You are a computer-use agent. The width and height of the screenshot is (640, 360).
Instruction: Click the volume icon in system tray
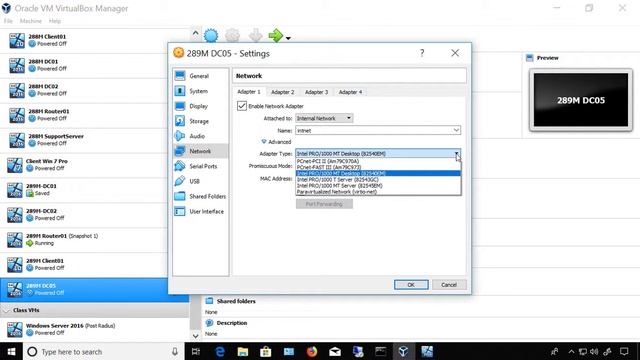click(594, 351)
